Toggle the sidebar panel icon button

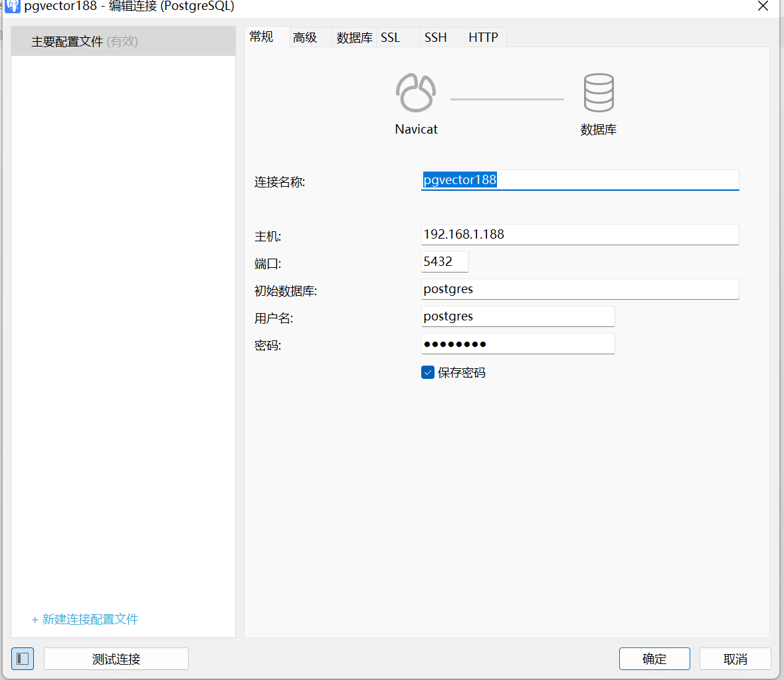[23, 659]
